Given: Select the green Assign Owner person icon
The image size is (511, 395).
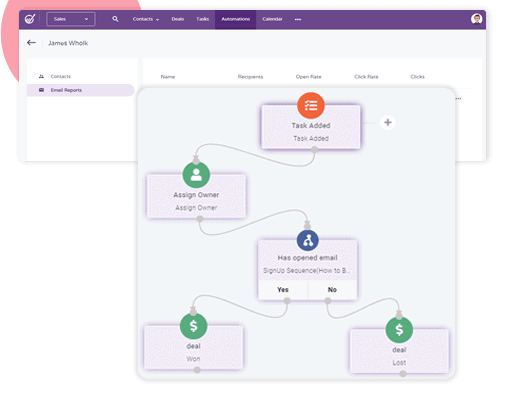Looking at the screenshot, I should pos(196,175).
